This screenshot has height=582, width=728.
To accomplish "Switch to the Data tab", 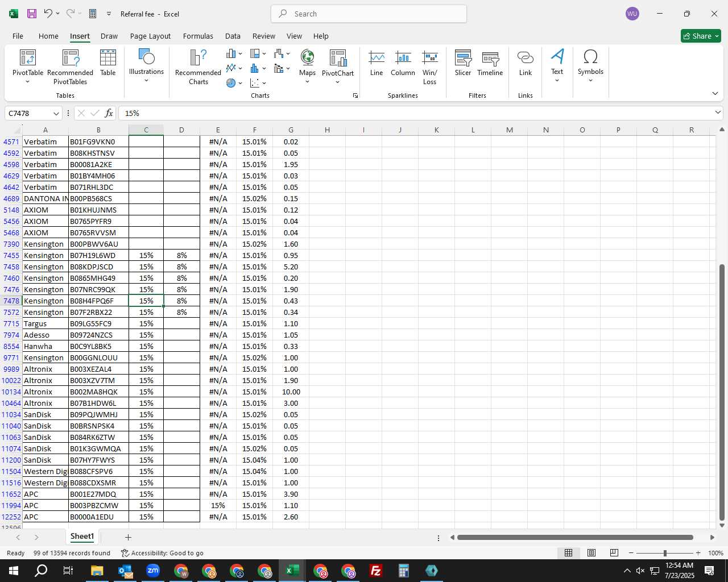I will (x=233, y=36).
